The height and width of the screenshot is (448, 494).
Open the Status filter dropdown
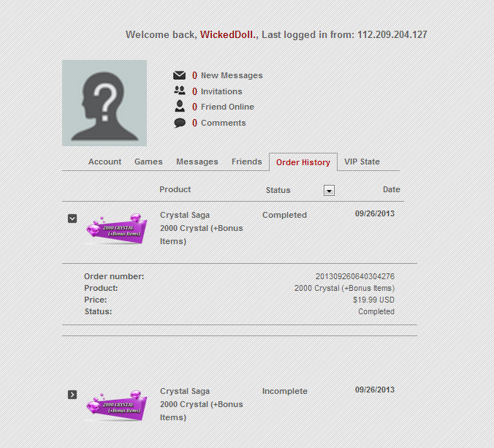point(330,190)
